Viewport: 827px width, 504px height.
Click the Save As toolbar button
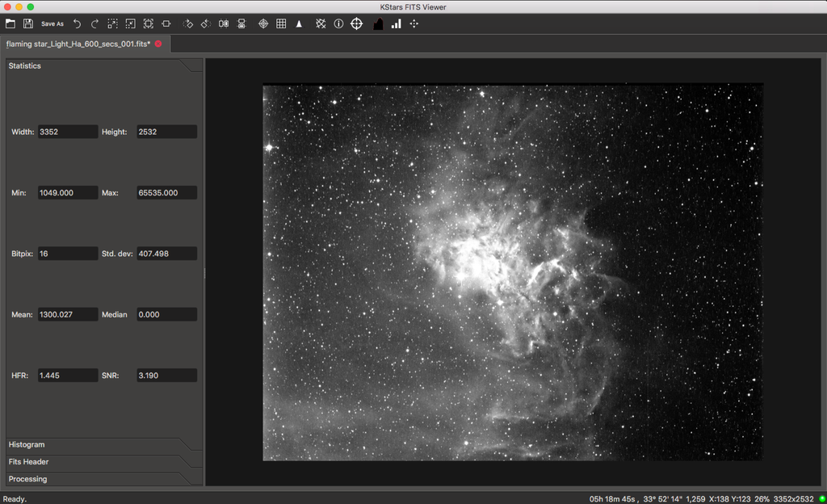pos(52,23)
